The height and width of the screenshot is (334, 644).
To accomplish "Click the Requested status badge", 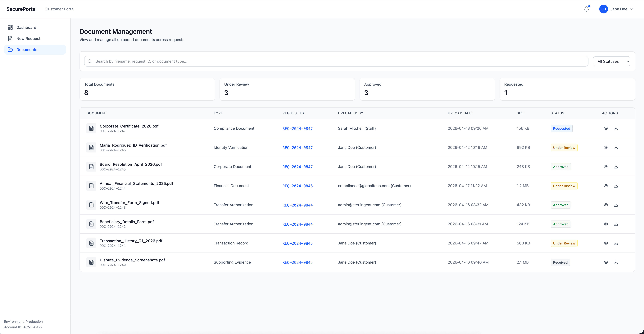I will [x=561, y=129].
